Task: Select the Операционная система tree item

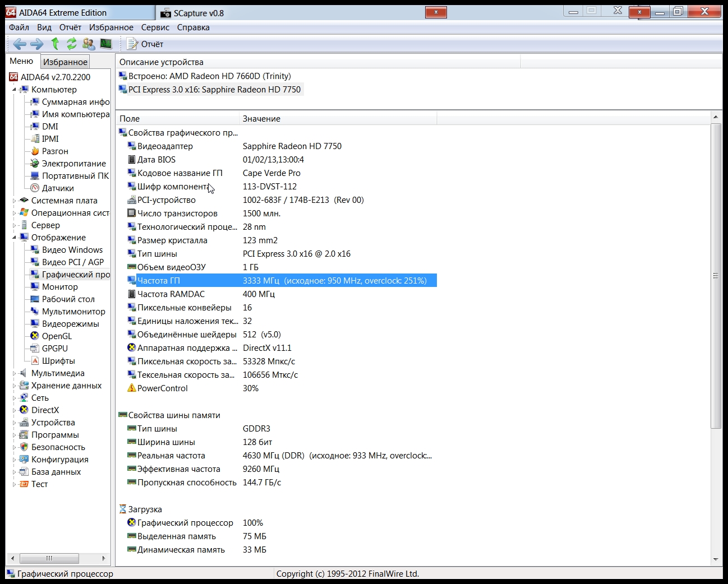Action: pyautogui.click(x=70, y=213)
